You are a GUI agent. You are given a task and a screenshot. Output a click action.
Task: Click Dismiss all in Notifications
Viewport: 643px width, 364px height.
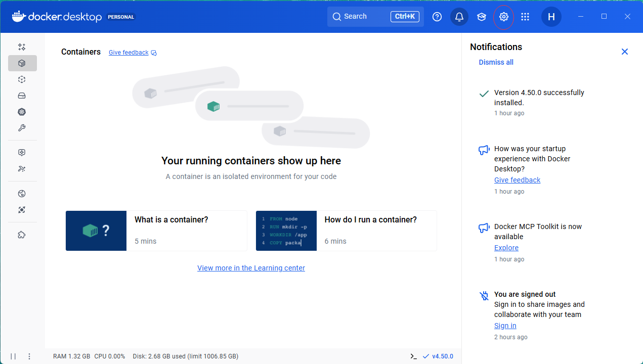[x=496, y=62]
